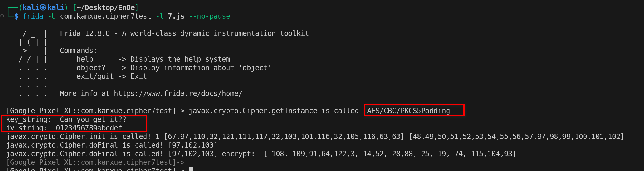Click the terminal cursor at the last prompt
This screenshot has height=171, width=644.
click(191, 169)
